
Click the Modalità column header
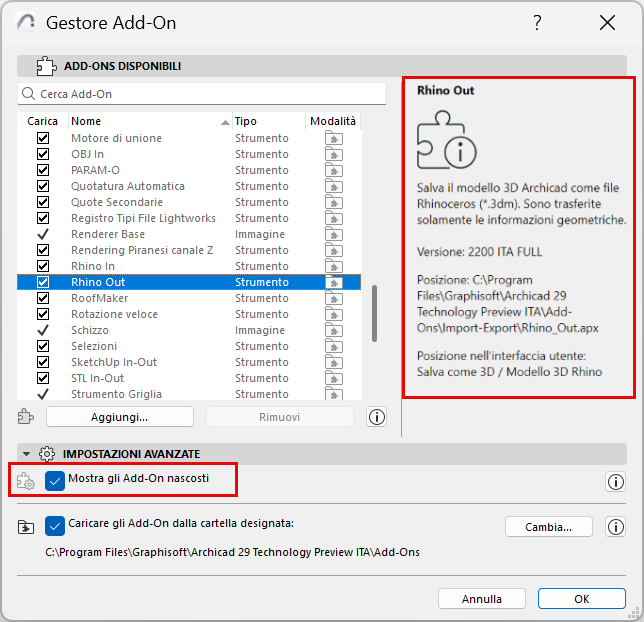click(333, 121)
